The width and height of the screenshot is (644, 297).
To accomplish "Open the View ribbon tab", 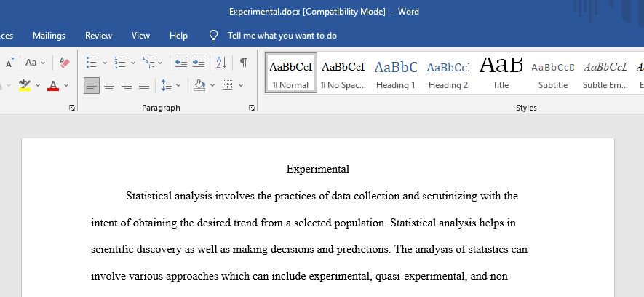I will coord(140,36).
